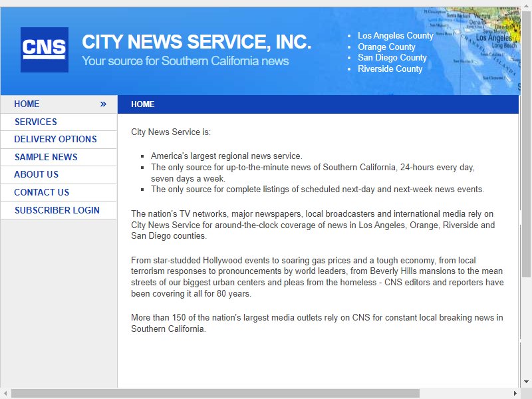Open SUBSCRIBER LOGIN page
Viewport: 532px width, 399px height.
coord(59,210)
